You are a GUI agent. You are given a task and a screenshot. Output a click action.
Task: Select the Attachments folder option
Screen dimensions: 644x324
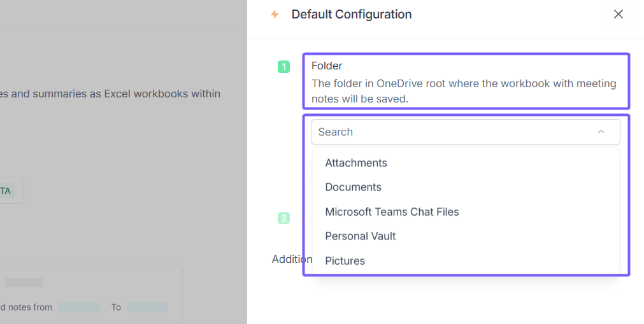pyautogui.click(x=356, y=163)
